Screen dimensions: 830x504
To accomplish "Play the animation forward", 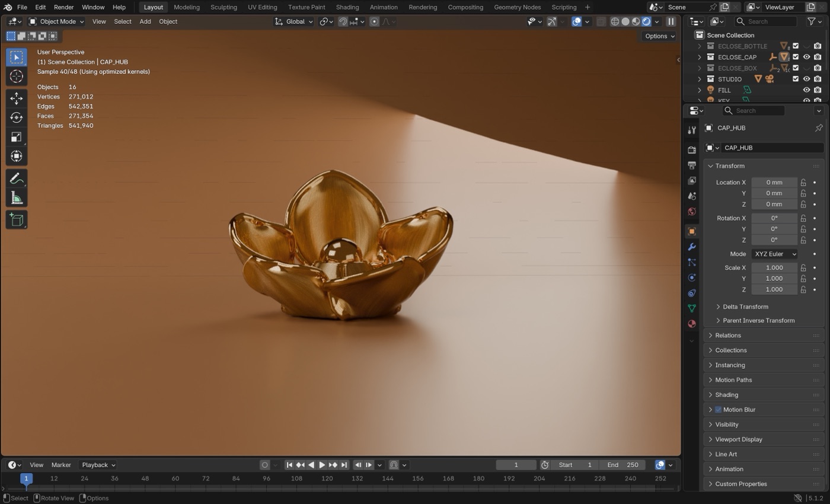I will coord(322,465).
